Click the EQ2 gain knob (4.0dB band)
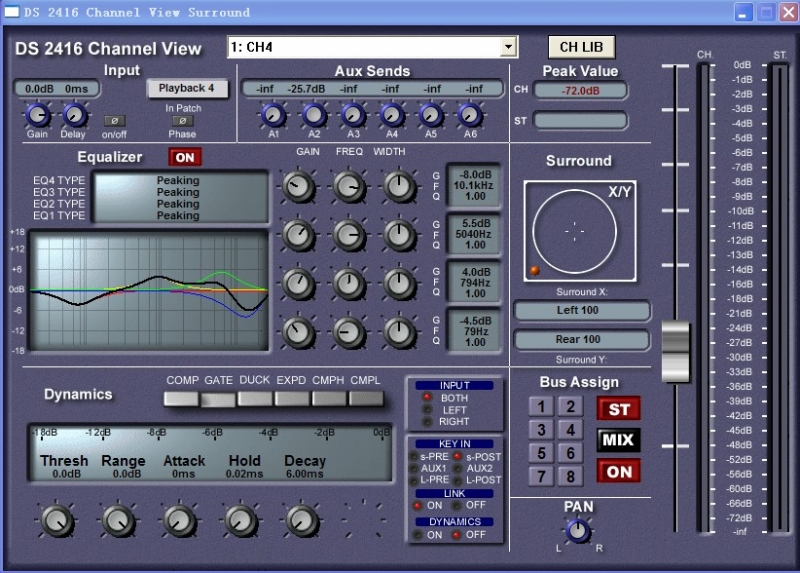Image resolution: width=800 pixels, height=573 pixels. (298, 284)
